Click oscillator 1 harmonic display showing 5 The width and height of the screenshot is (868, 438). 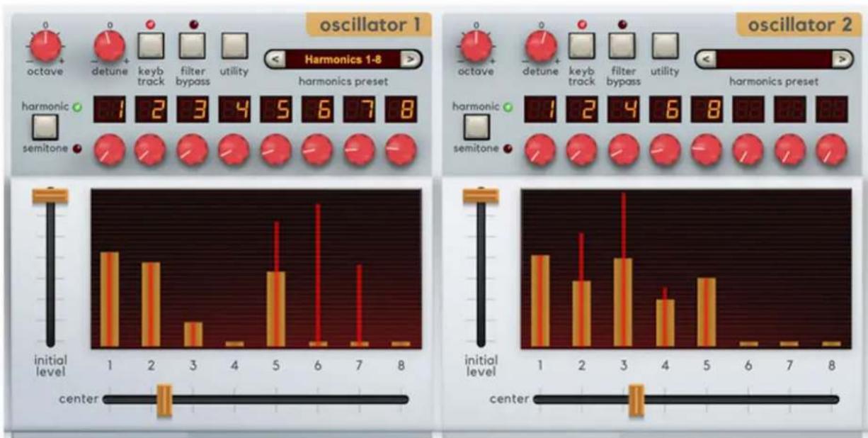tap(275, 111)
